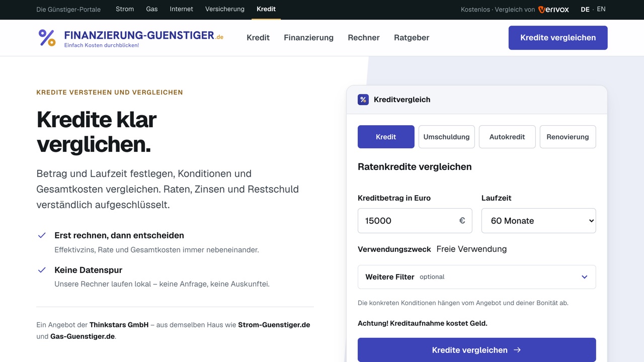Image resolution: width=644 pixels, height=362 pixels.
Task: Click the 'Freie Verwendung' purpose value
Action: point(471,249)
